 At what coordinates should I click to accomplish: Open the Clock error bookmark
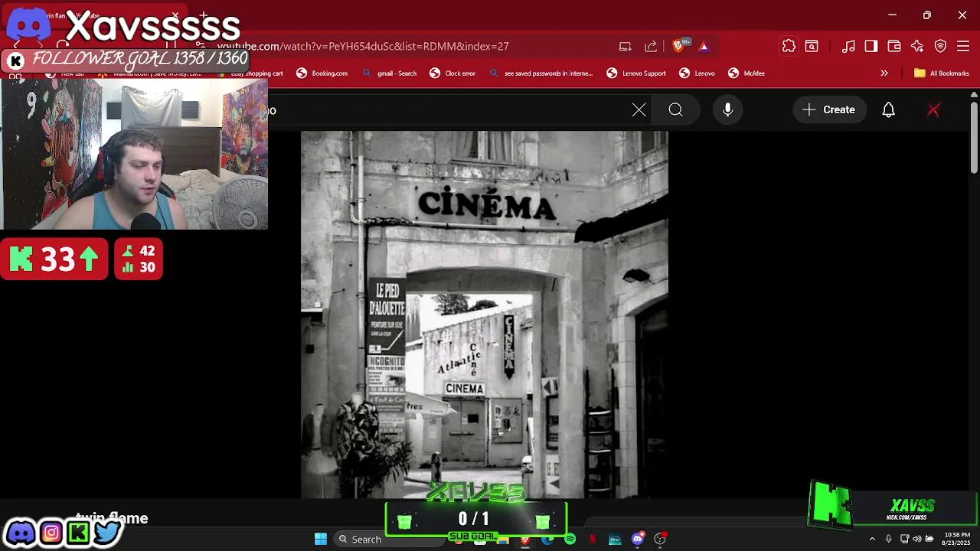click(452, 73)
